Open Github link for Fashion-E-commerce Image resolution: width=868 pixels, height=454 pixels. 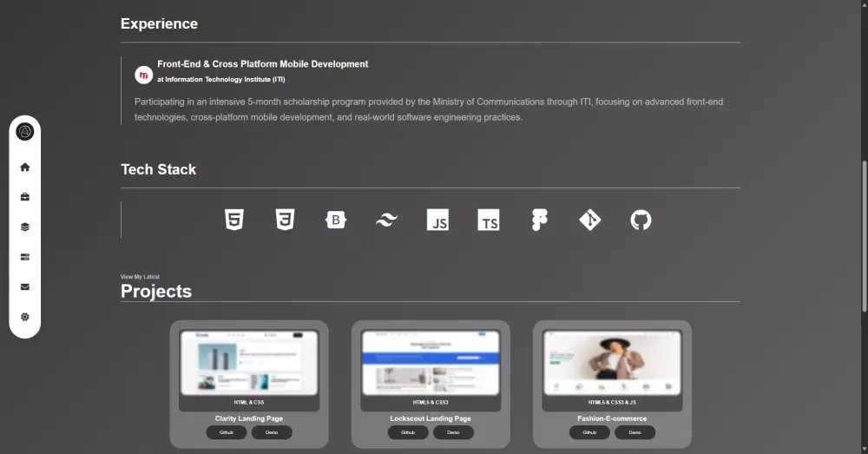(x=589, y=432)
